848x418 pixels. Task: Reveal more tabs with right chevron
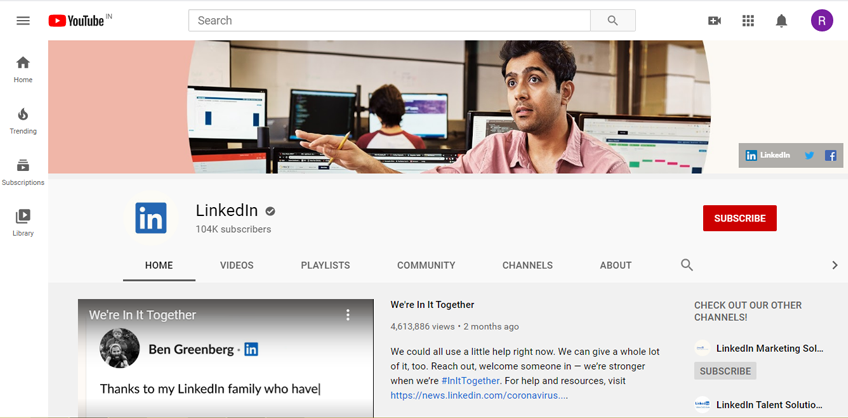(x=834, y=265)
